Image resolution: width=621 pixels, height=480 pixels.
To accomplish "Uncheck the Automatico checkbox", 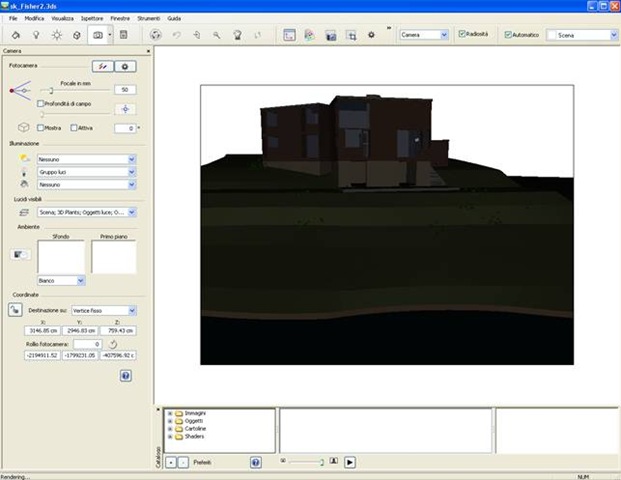I will click(x=509, y=34).
